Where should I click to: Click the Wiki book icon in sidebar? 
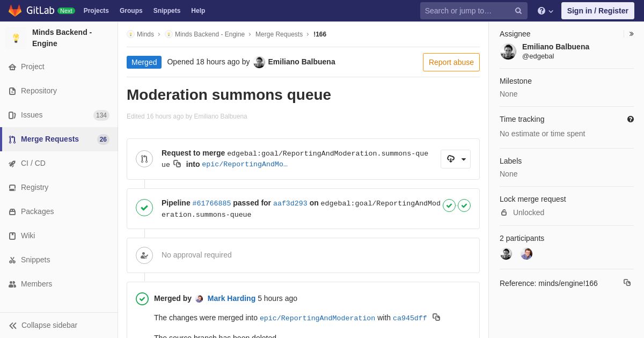(12, 236)
